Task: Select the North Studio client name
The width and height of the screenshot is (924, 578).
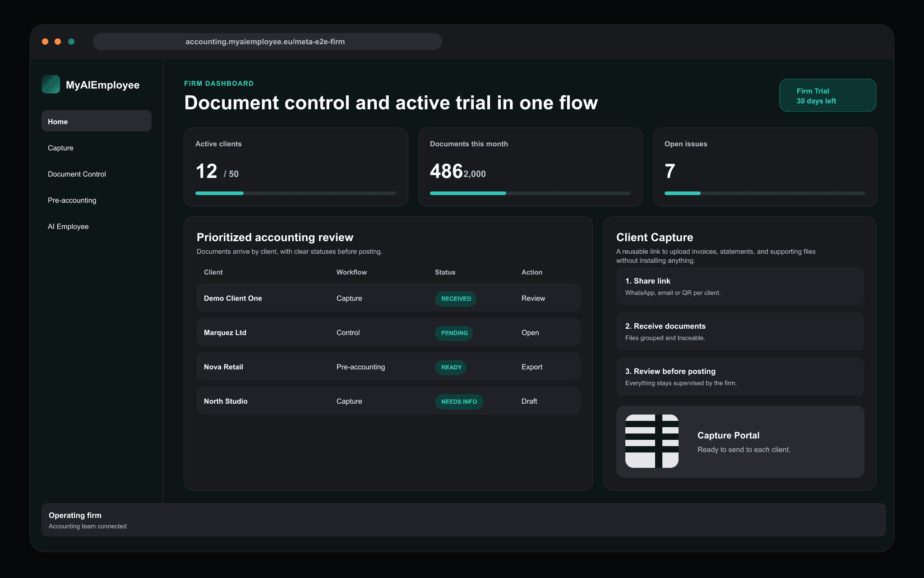Action: coord(226,401)
